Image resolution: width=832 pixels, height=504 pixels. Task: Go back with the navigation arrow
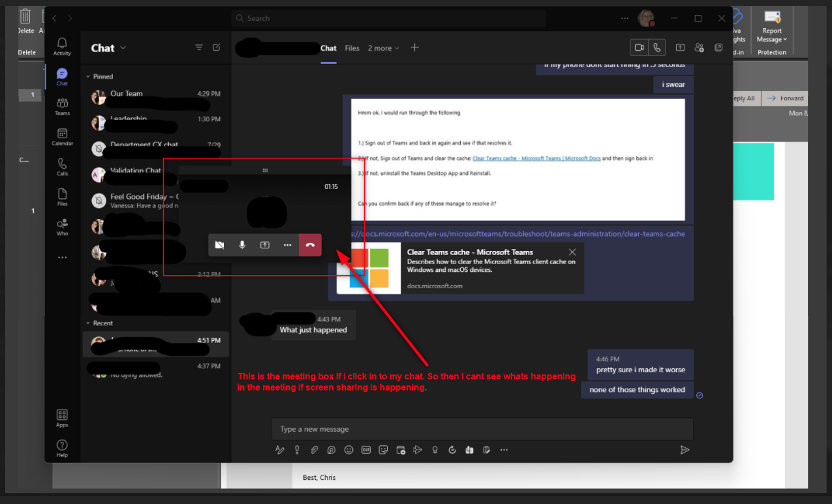point(55,18)
